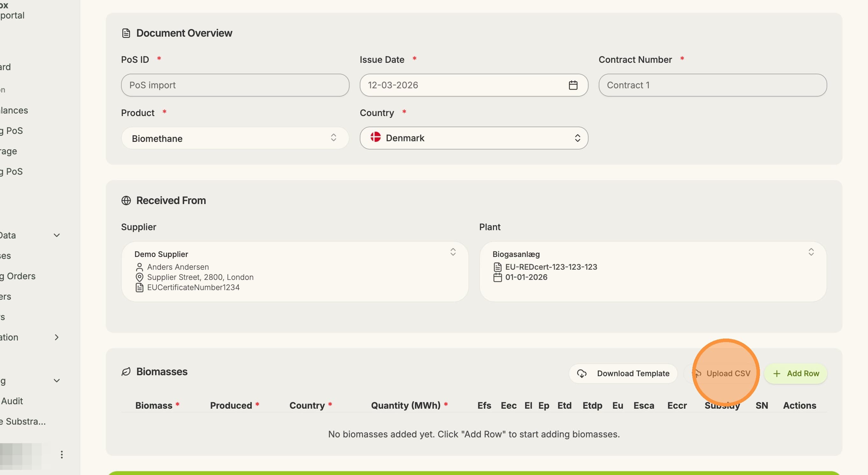Viewport: 868px width, 475px height.
Task: Open the sidebar item ending in "lances"
Action: click(14, 110)
